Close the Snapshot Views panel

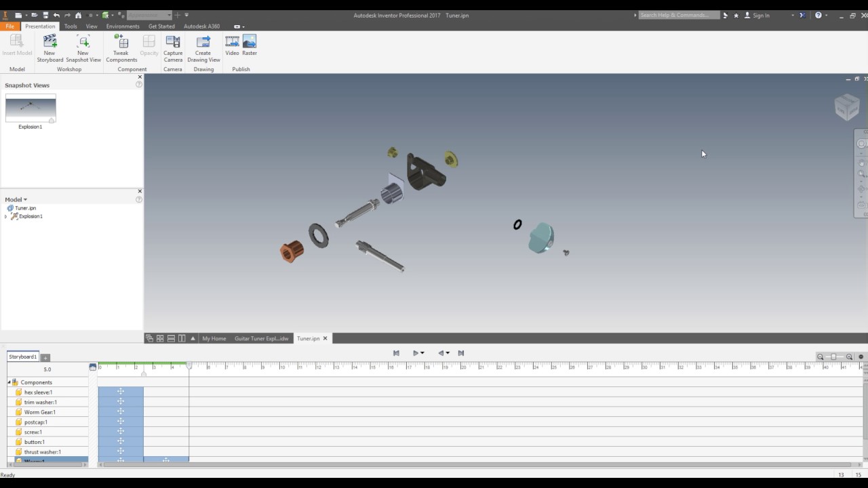140,77
